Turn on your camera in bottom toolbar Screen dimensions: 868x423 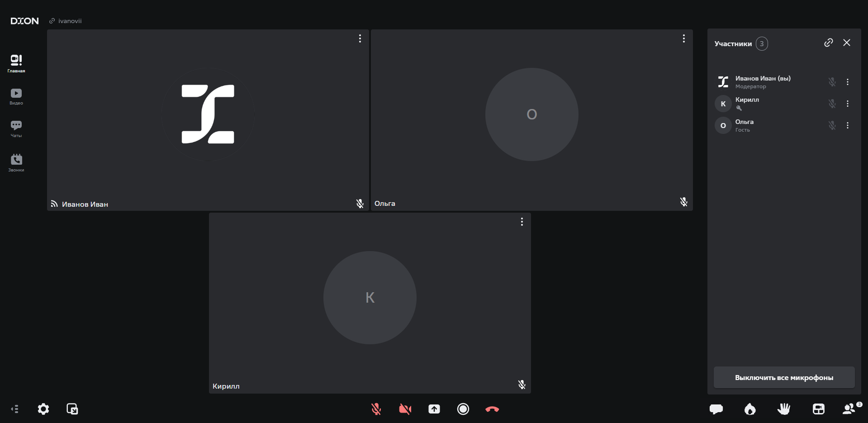tap(405, 409)
